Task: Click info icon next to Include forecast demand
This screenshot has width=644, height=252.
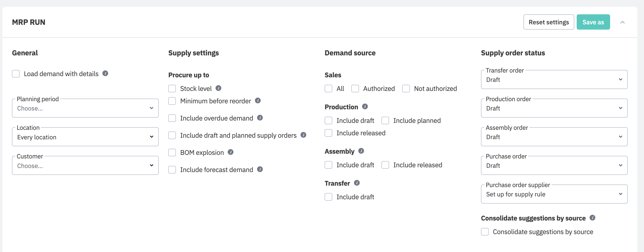Action: (x=260, y=169)
